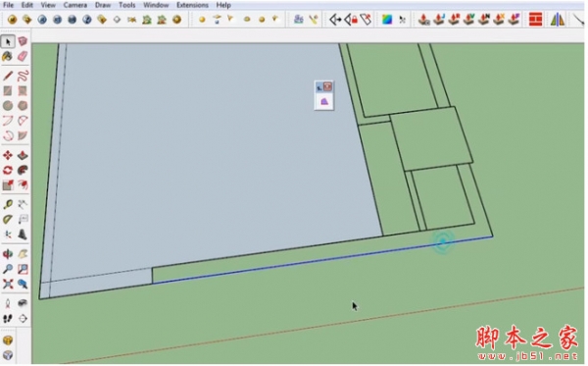Select the 3 Point Arc tool

[x=8, y=135]
